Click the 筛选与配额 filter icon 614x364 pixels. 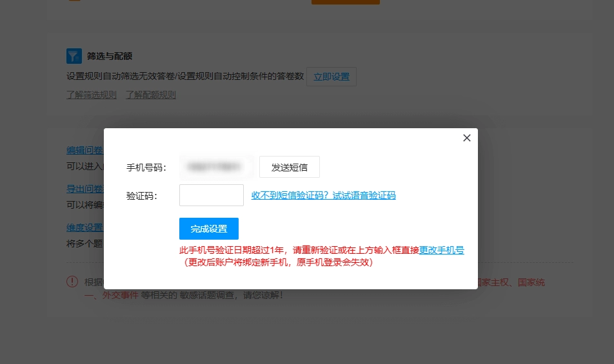pyautogui.click(x=74, y=56)
